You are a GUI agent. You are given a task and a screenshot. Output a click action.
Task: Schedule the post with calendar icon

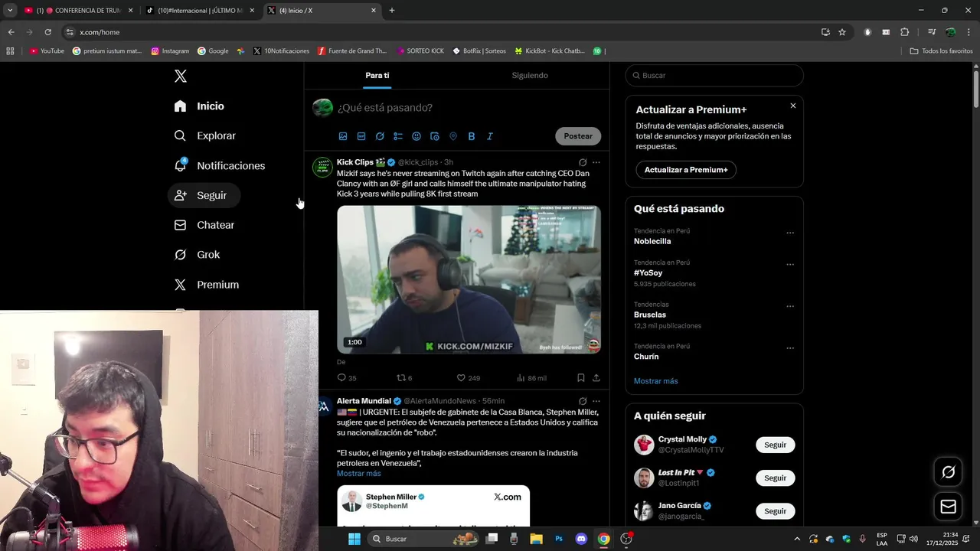click(x=435, y=136)
